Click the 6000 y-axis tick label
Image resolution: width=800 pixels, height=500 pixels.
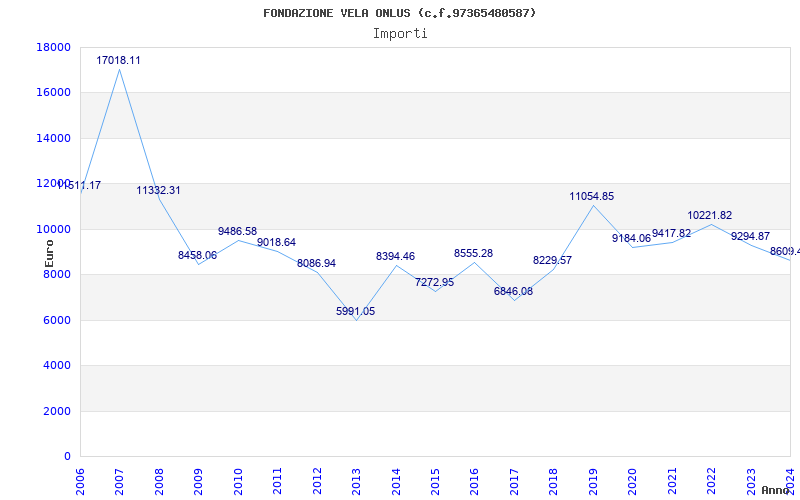[x=57, y=320]
